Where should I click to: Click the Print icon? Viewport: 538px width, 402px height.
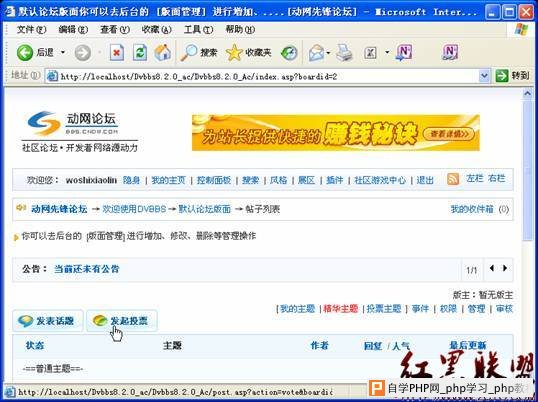[344, 53]
